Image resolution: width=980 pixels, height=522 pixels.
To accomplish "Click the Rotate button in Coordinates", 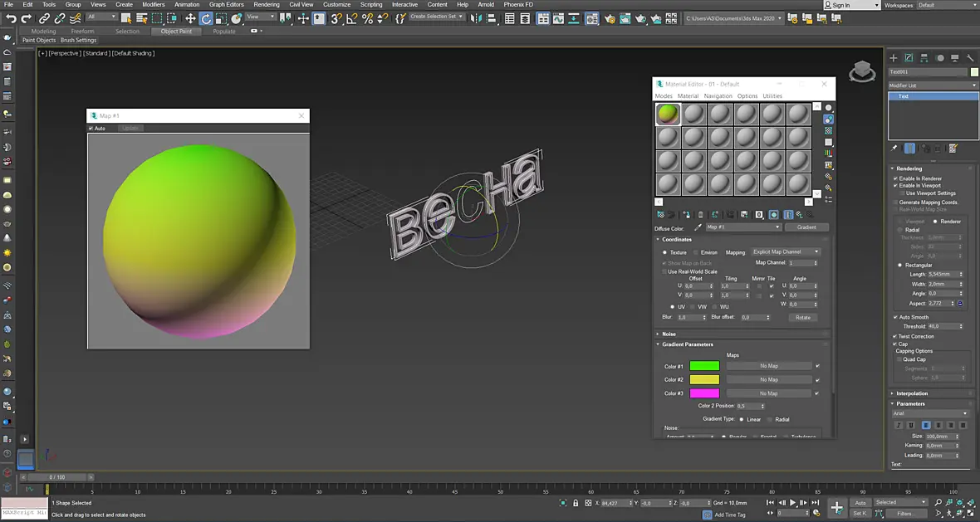I will click(802, 317).
